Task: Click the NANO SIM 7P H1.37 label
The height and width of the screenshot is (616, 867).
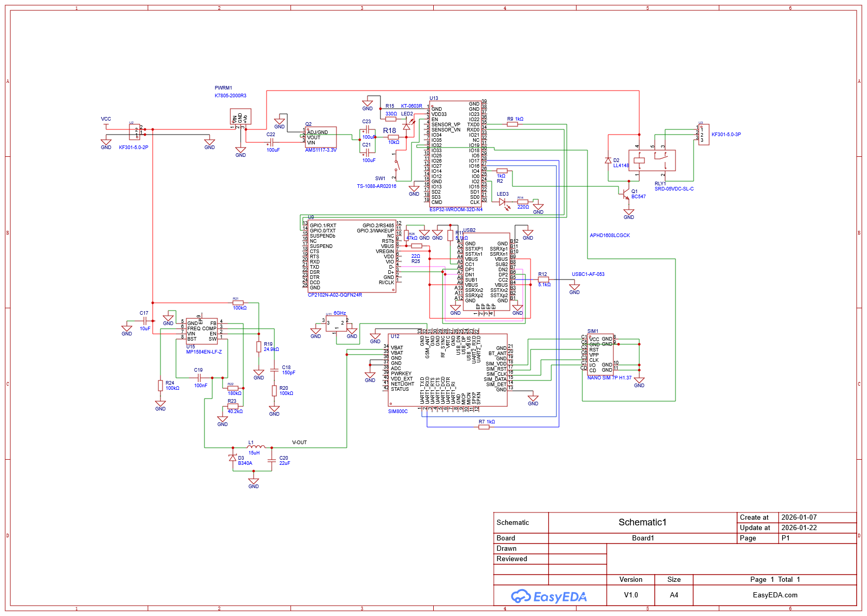Action: (609, 378)
